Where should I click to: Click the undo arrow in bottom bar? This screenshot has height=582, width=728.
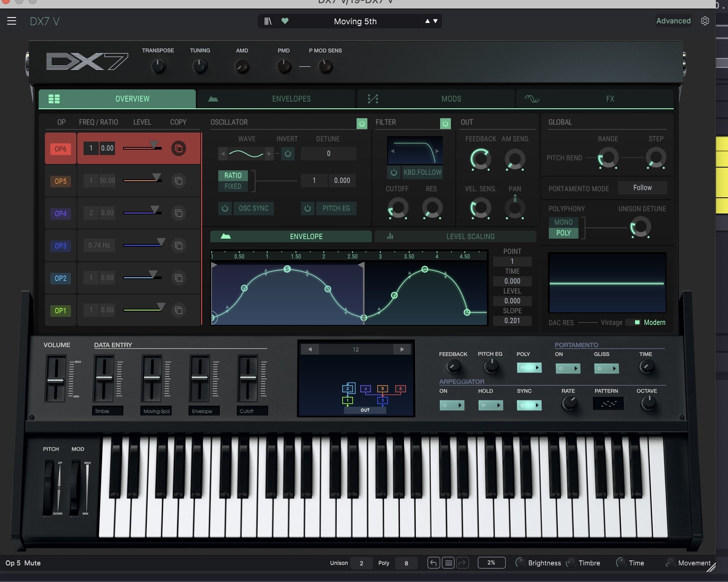tap(433, 563)
